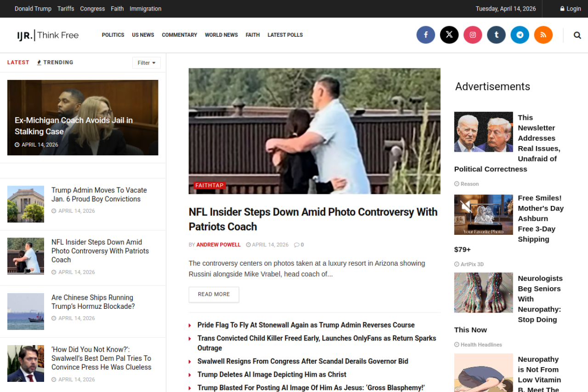Open the World News menu
The image size is (588, 392).
coord(221,35)
